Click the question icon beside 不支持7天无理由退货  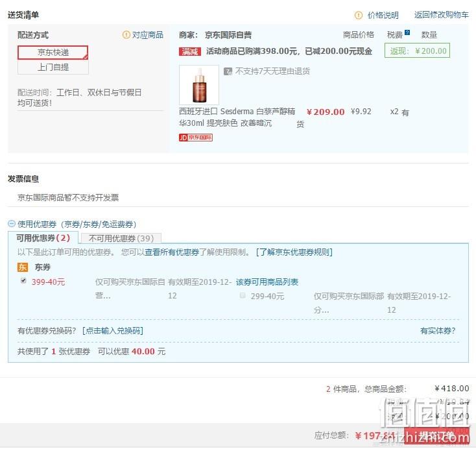click(228, 71)
